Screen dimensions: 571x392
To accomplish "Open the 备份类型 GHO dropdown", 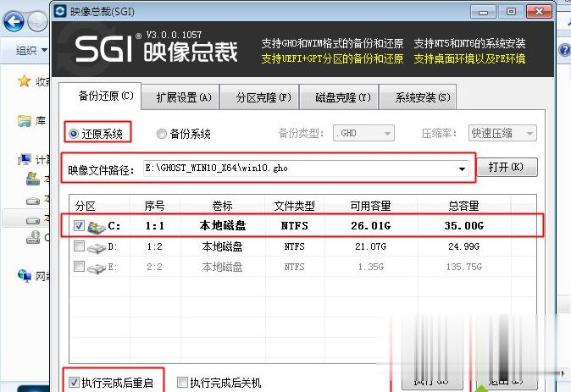I will (363, 133).
